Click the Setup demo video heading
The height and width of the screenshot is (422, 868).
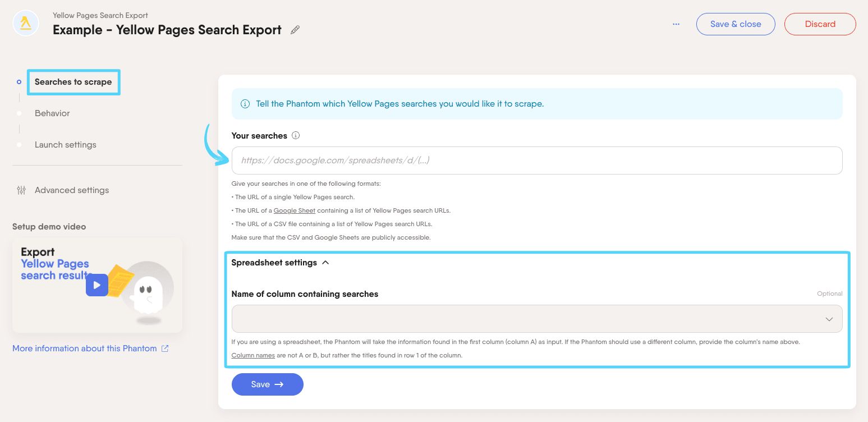click(x=49, y=227)
